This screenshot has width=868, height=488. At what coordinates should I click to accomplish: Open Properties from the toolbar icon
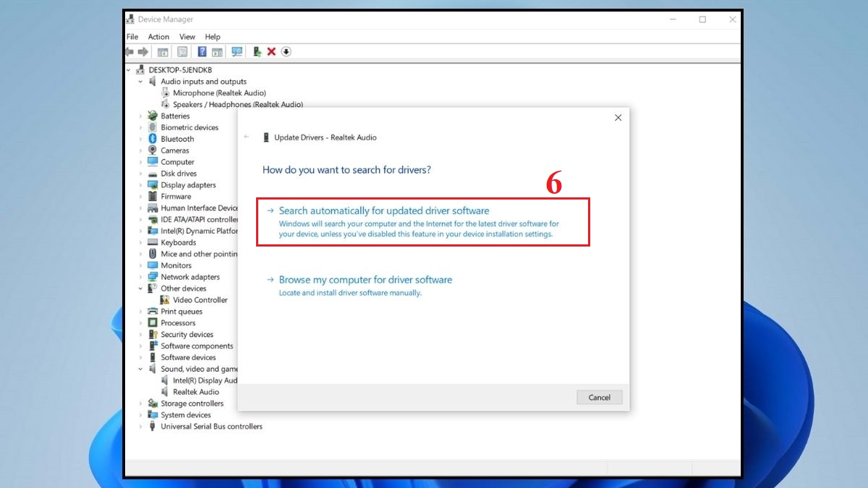tap(182, 51)
